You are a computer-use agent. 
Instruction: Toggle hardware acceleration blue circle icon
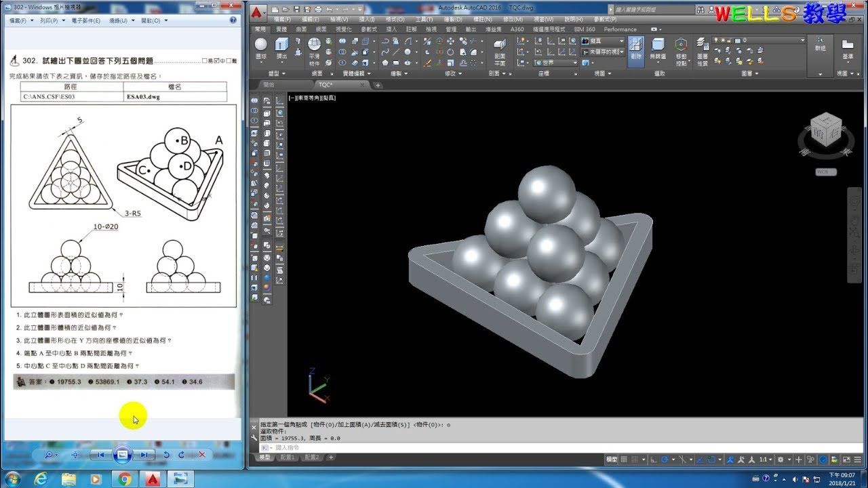tap(822, 459)
